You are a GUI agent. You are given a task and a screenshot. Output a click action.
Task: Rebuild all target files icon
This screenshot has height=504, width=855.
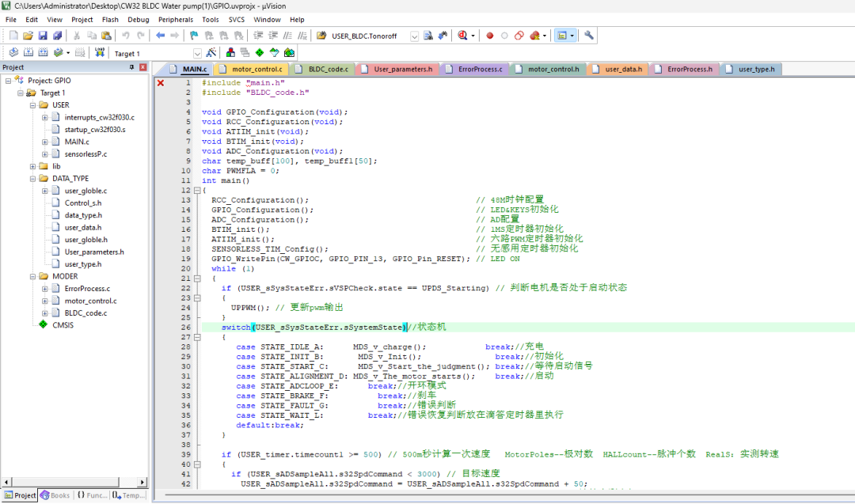43,53
